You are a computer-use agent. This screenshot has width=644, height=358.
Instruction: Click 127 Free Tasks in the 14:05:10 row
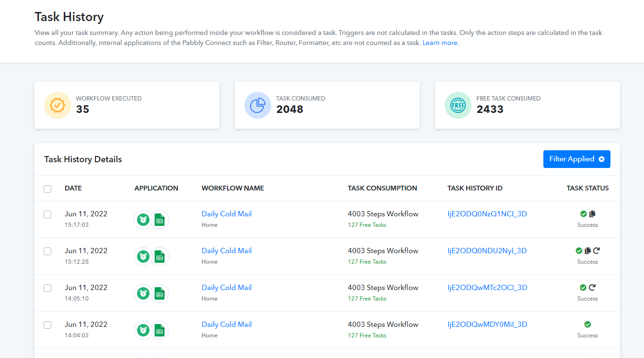[x=367, y=299]
